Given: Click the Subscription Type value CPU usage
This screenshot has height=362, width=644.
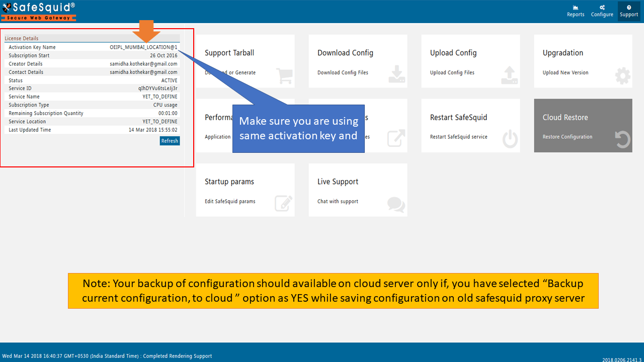Looking at the screenshot, I should (165, 105).
